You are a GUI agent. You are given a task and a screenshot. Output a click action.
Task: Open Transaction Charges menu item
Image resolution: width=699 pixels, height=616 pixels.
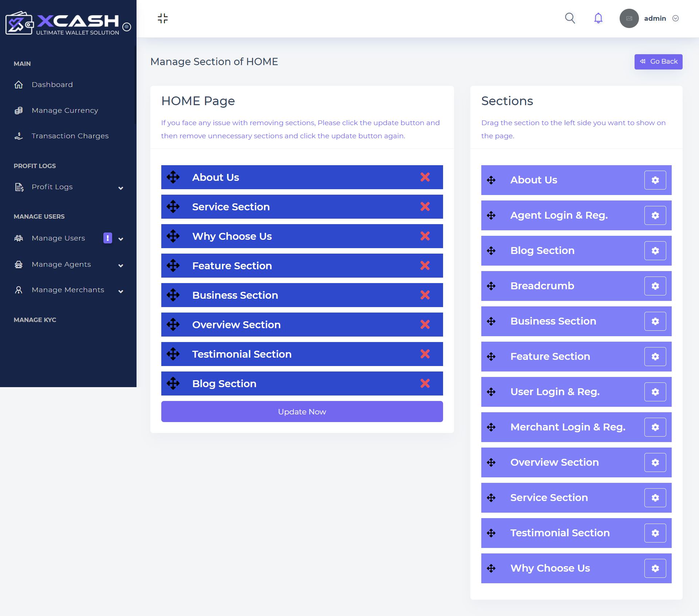click(x=70, y=136)
